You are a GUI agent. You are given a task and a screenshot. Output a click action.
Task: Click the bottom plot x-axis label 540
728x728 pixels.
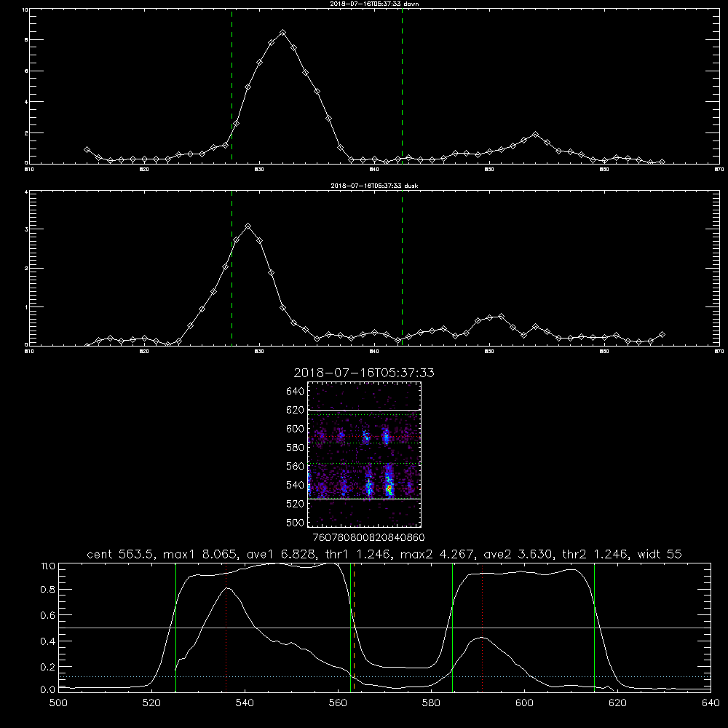pyautogui.click(x=245, y=703)
